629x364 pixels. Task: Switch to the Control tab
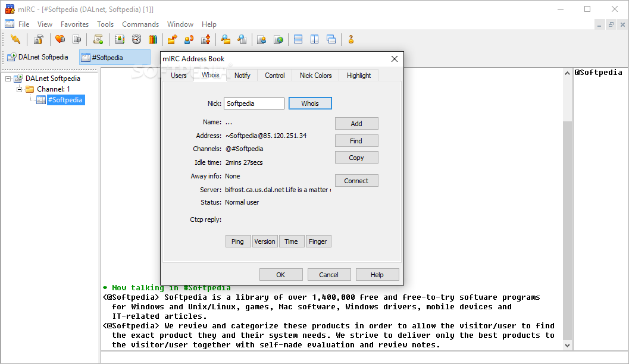point(275,76)
